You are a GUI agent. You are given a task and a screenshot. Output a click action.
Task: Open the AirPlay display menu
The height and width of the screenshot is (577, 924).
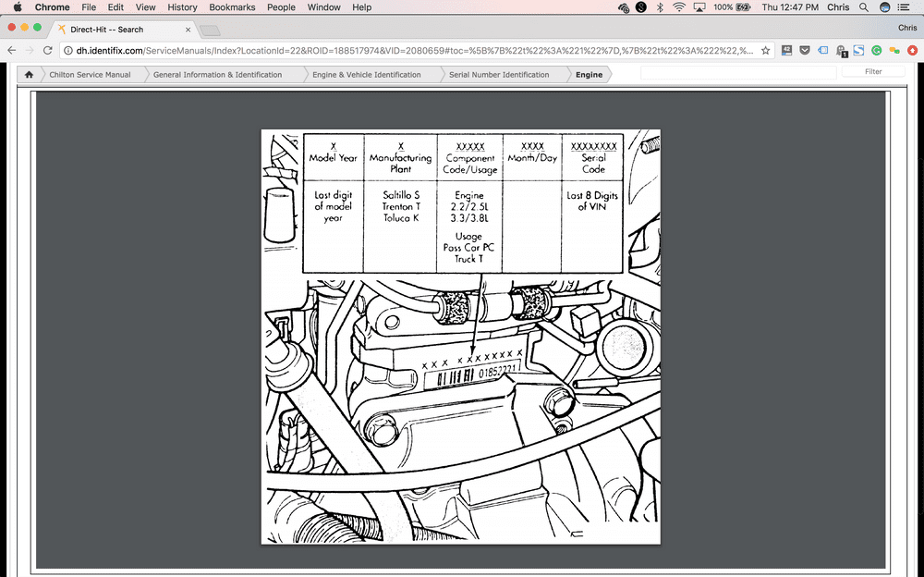click(699, 7)
